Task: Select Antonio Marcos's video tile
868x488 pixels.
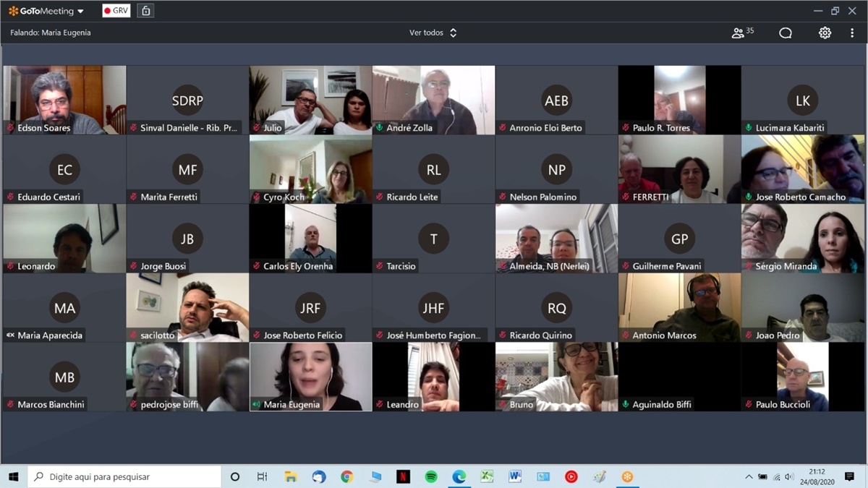Action: (x=680, y=308)
